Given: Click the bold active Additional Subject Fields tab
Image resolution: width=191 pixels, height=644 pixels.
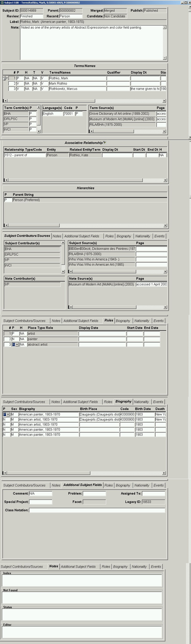Looking at the screenshot, I should [82, 485].
